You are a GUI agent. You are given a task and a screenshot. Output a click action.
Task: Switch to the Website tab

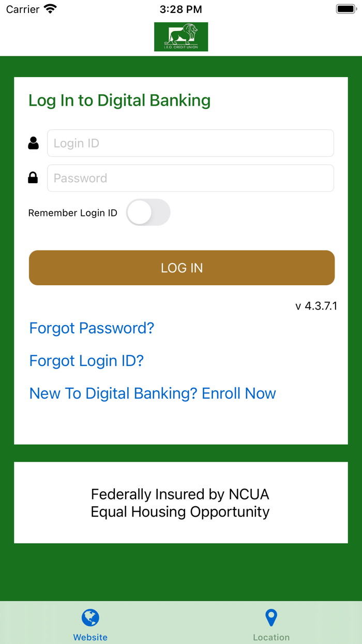90,623
